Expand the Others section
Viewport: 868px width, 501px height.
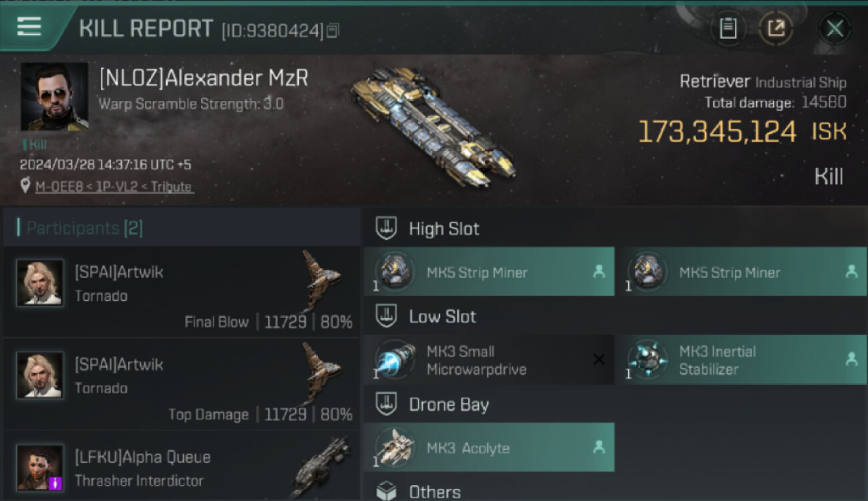coord(418,492)
